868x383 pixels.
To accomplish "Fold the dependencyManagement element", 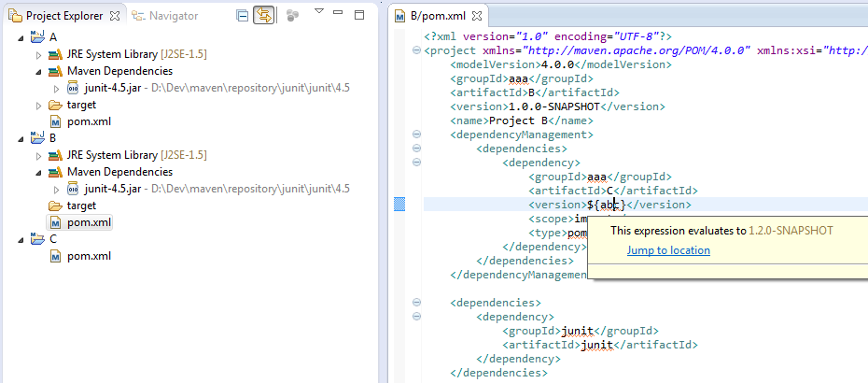I will pos(417,135).
